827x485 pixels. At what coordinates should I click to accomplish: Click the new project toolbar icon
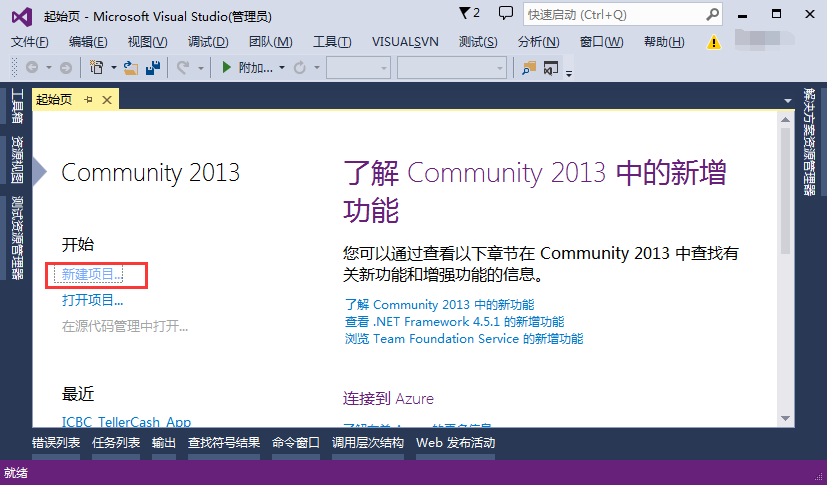(x=97, y=67)
